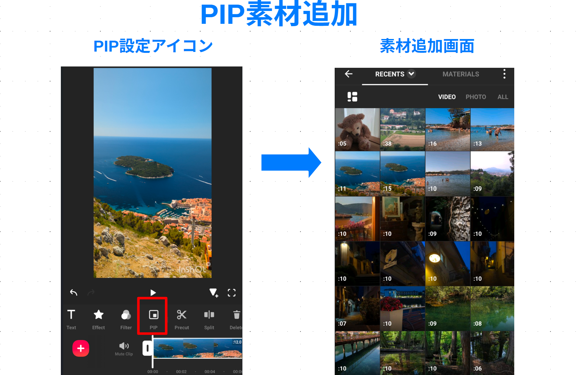This screenshot has width=588, height=375.
Task: Open the Filter tool
Action: [126, 319]
